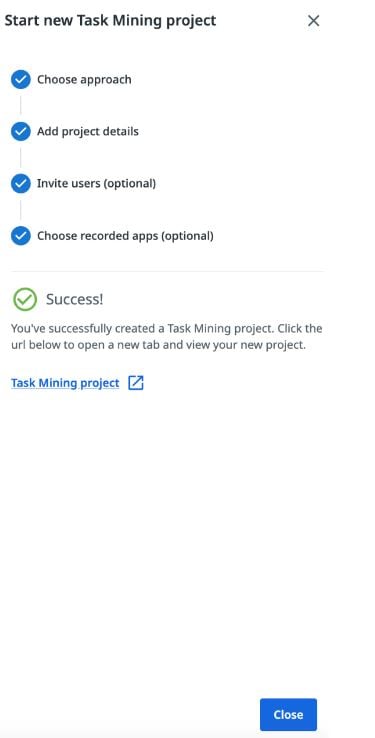Click the successfully created project description text
Screen dimensions: 375x738
tap(167, 337)
